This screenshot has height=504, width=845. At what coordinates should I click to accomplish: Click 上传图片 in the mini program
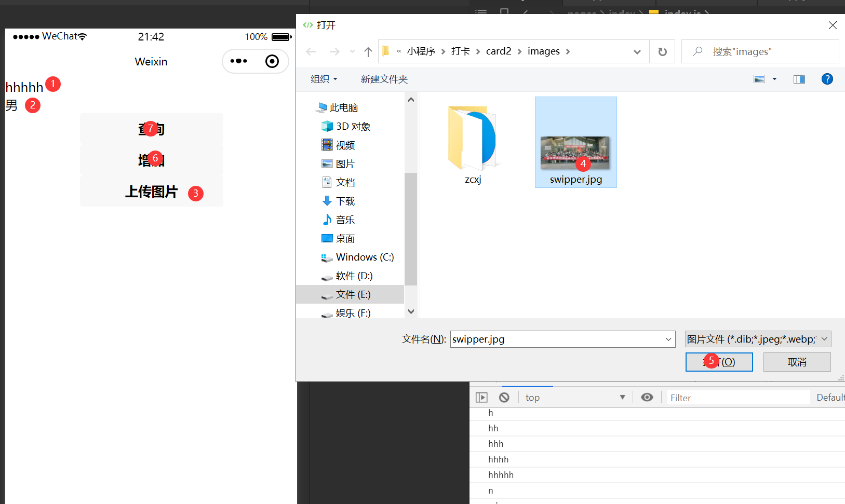click(152, 192)
